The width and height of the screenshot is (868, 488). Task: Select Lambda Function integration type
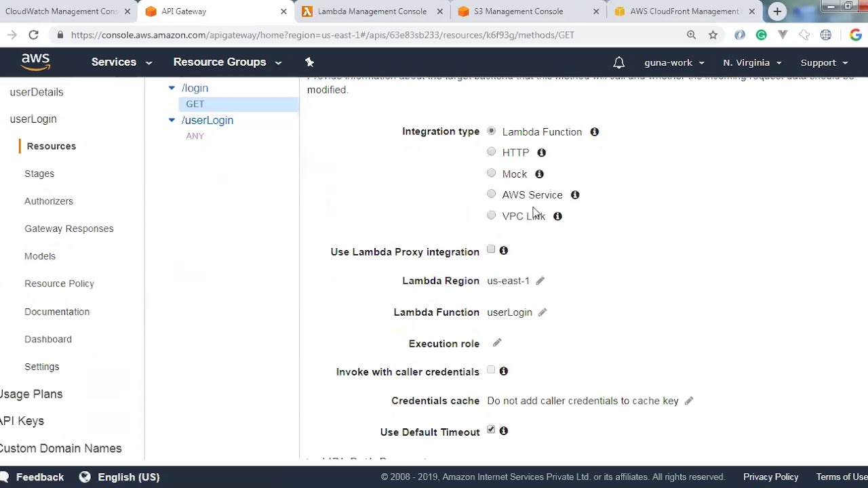491,131
